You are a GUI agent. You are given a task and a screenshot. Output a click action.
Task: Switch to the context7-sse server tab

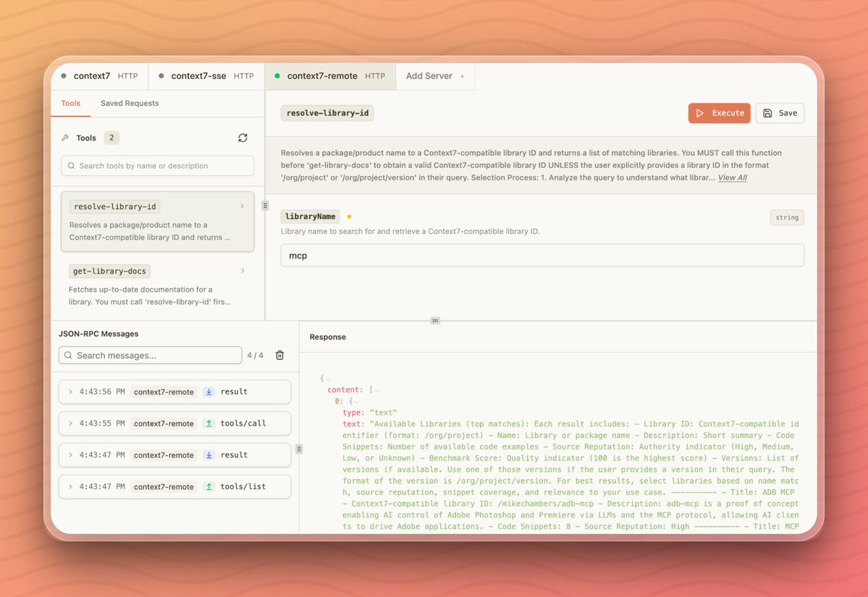206,76
